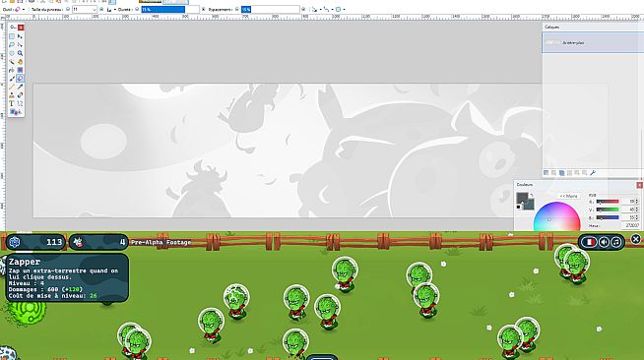Screen dimensions: 644x360
Task: Select the Pan hand tool
Action: tap(20, 62)
